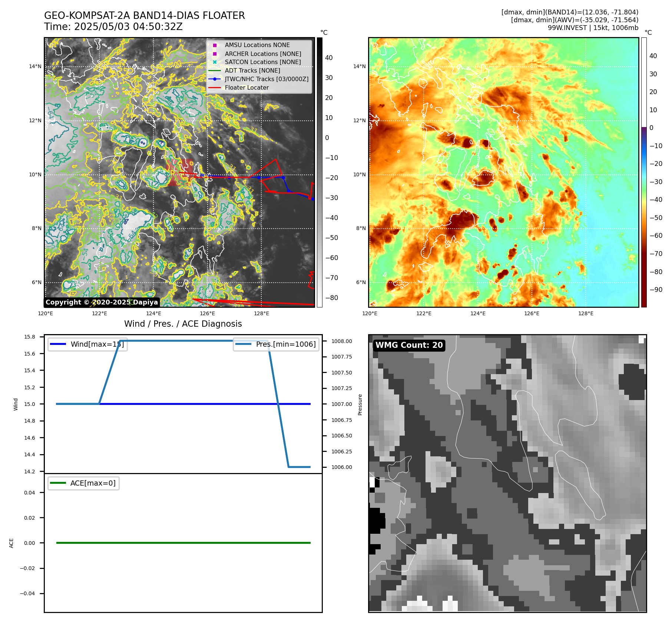
Task: Click the Wind / Pres. / ACE Diagnosis title
Action: point(183,324)
